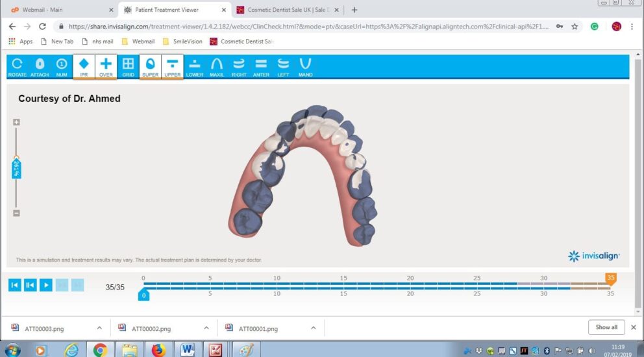Image resolution: width=644 pixels, height=357 pixels.
Task: Click lower timeline near stage 20
Action: [410, 288]
